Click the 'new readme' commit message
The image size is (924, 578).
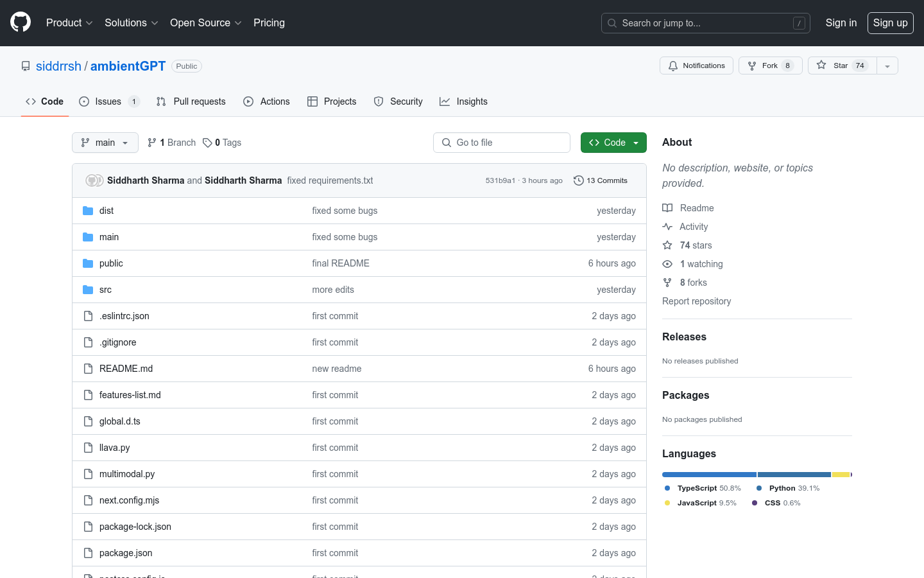[x=337, y=369]
